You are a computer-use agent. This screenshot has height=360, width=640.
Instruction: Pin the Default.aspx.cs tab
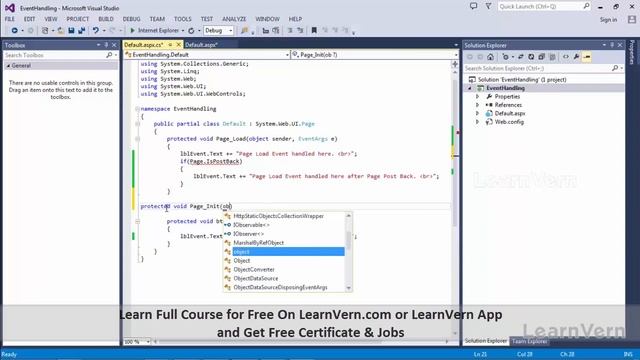(x=170, y=45)
